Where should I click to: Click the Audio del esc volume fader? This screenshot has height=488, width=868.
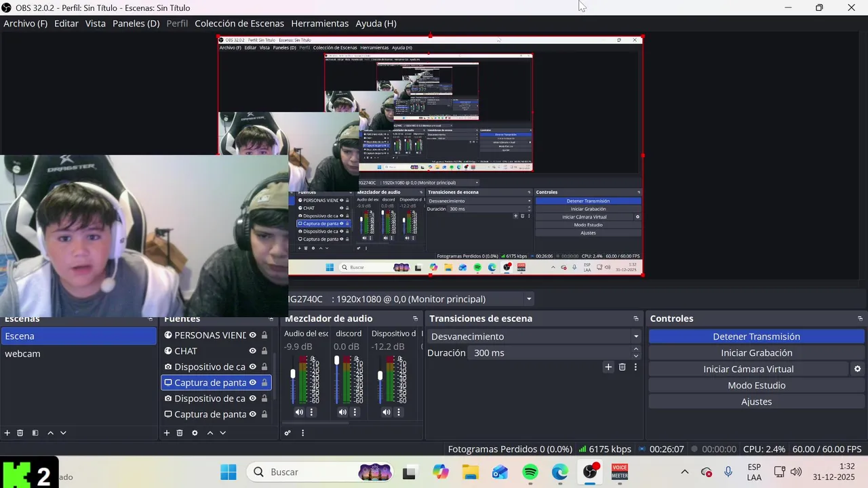click(x=293, y=374)
